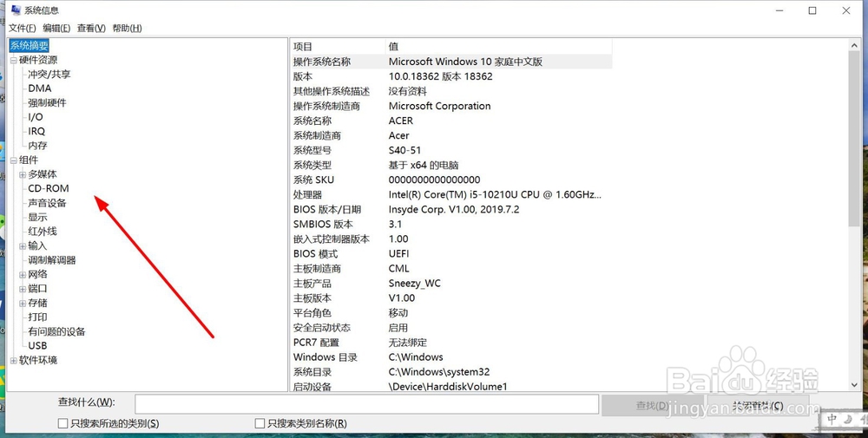Select the 处理器 row label
Screen dimensions: 868x438
[308, 194]
